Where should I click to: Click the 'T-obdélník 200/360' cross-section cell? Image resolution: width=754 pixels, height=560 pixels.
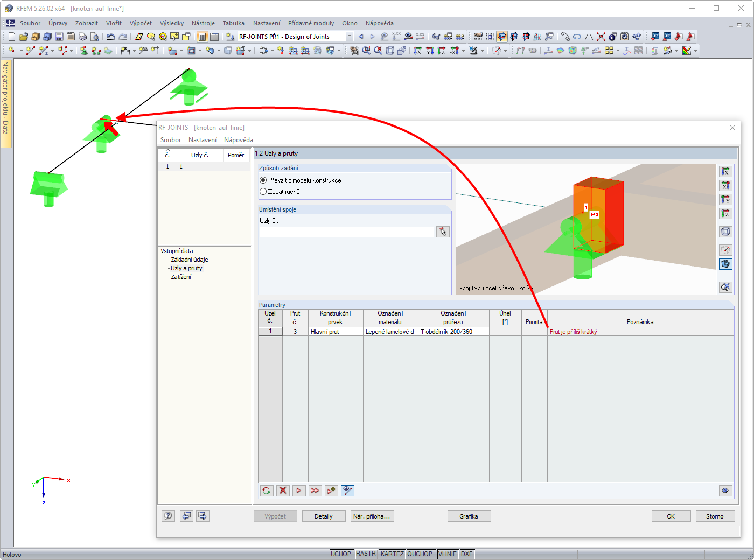453,332
